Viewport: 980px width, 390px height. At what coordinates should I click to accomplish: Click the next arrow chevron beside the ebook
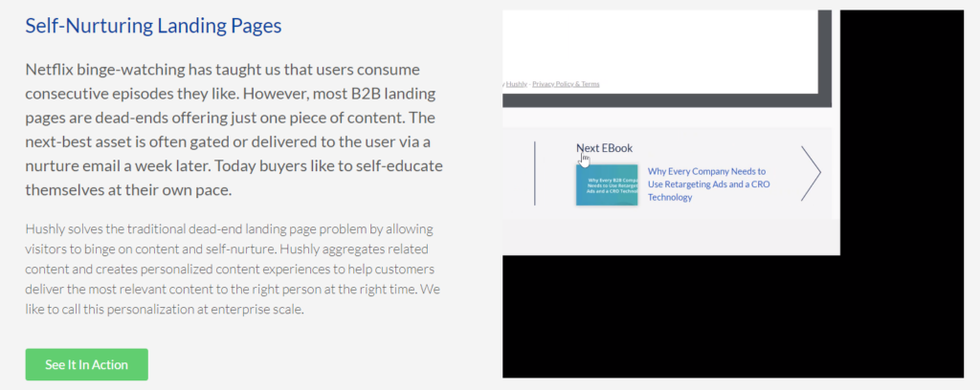(x=811, y=173)
